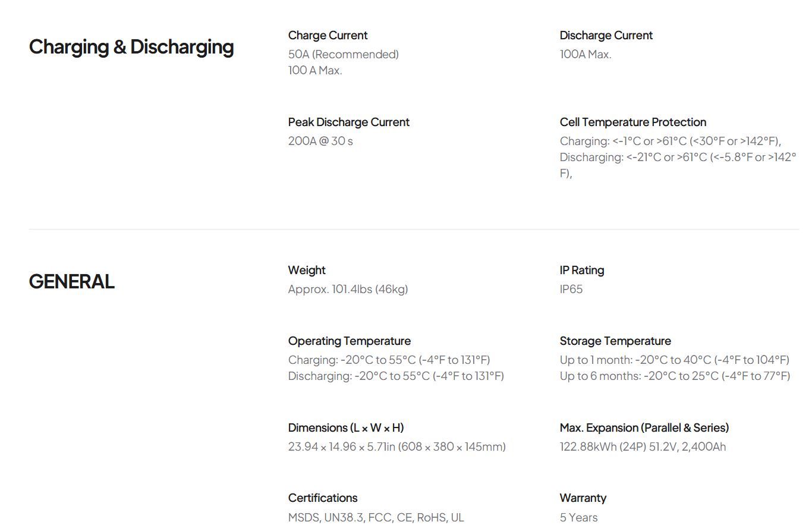Click the Charging & Discharging section heading
The image size is (812, 528).
coord(131,47)
